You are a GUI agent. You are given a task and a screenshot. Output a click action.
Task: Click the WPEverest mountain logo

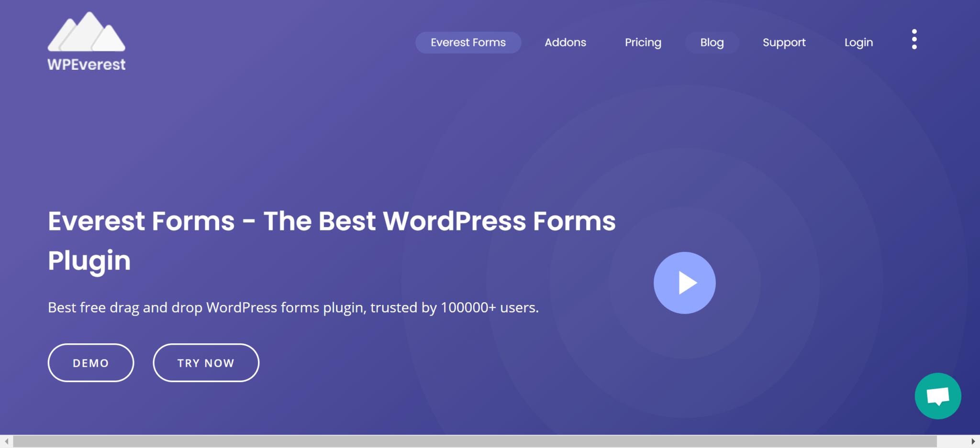(87, 42)
